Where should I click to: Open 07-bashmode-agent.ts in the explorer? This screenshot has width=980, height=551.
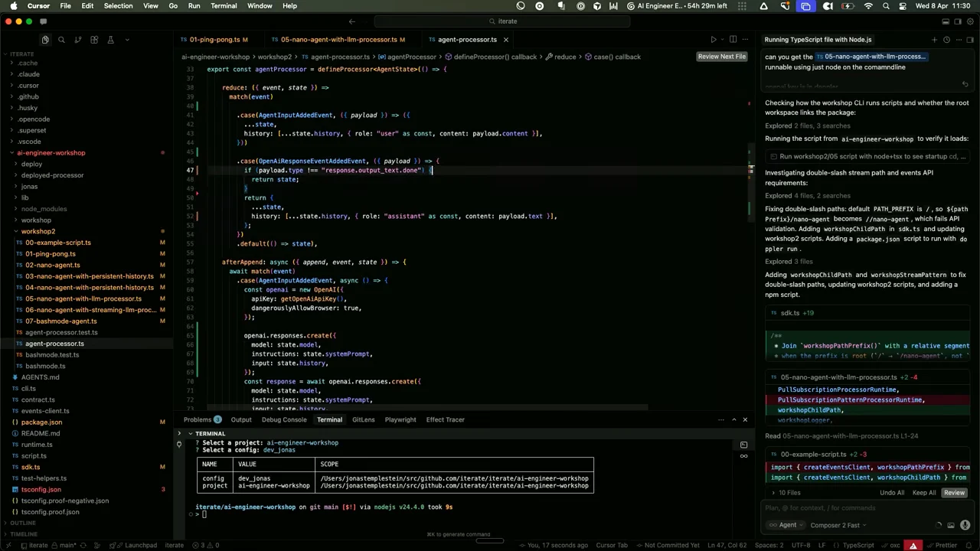click(61, 321)
